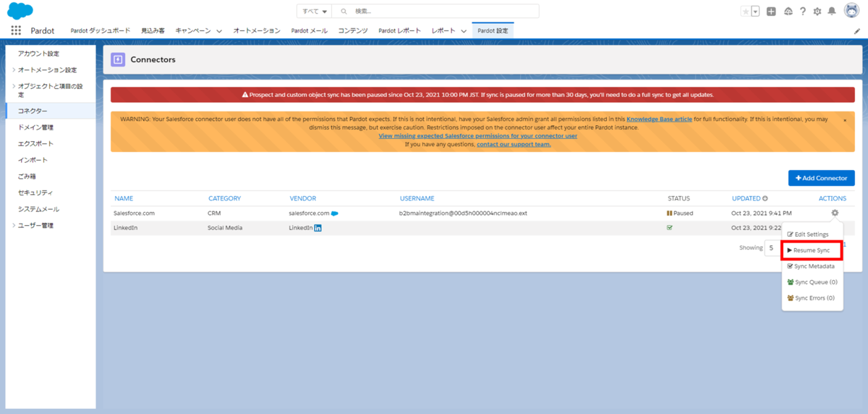Click the Add Connector button
Image resolution: width=868 pixels, height=414 pixels.
pyautogui.click(x=822, y=178)
